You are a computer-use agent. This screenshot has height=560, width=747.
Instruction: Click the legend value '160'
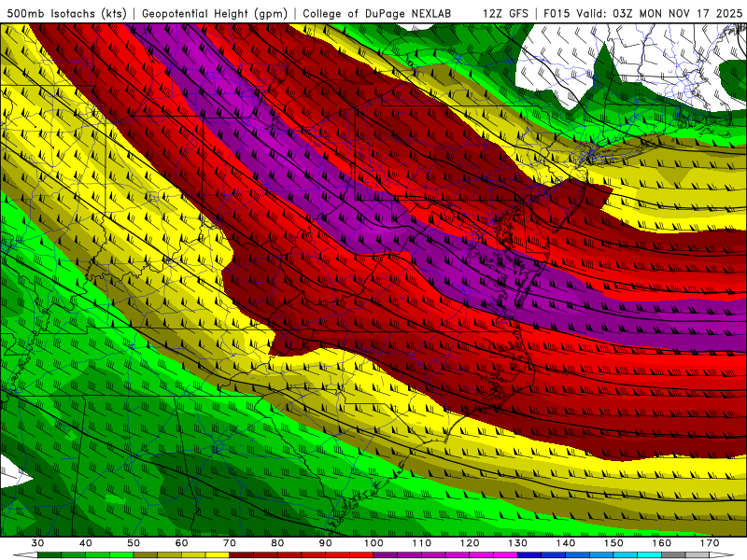click(662, 543)
